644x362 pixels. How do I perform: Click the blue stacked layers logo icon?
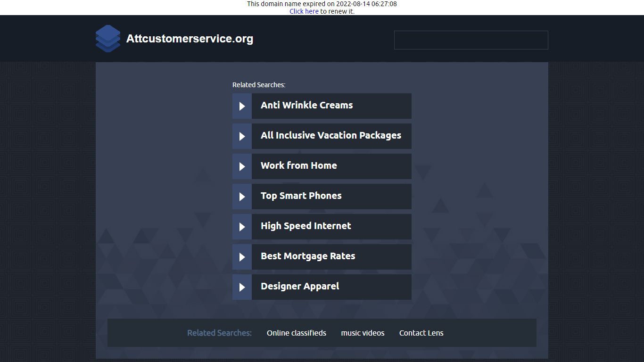[108, 39]
